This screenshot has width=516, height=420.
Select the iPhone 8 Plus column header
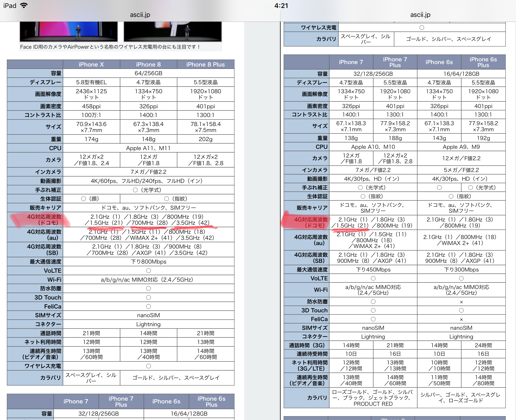tap(205, 65)
